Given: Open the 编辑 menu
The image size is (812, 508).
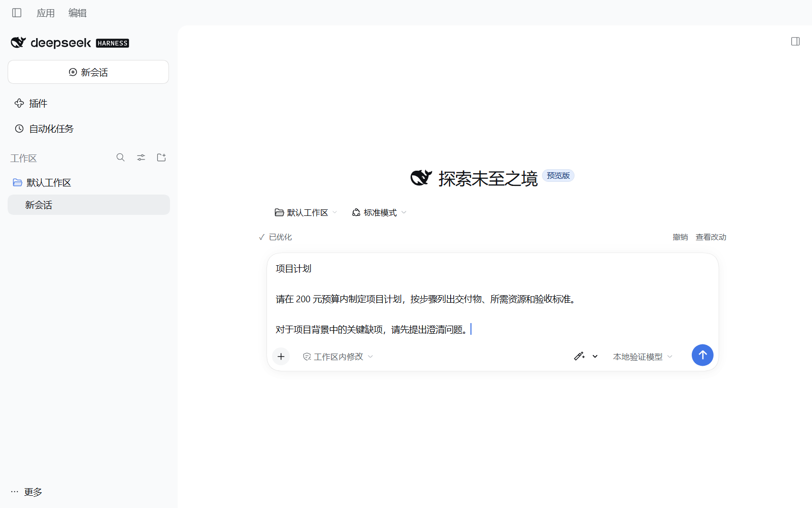Looking at the screenshot, I should 78,13.
